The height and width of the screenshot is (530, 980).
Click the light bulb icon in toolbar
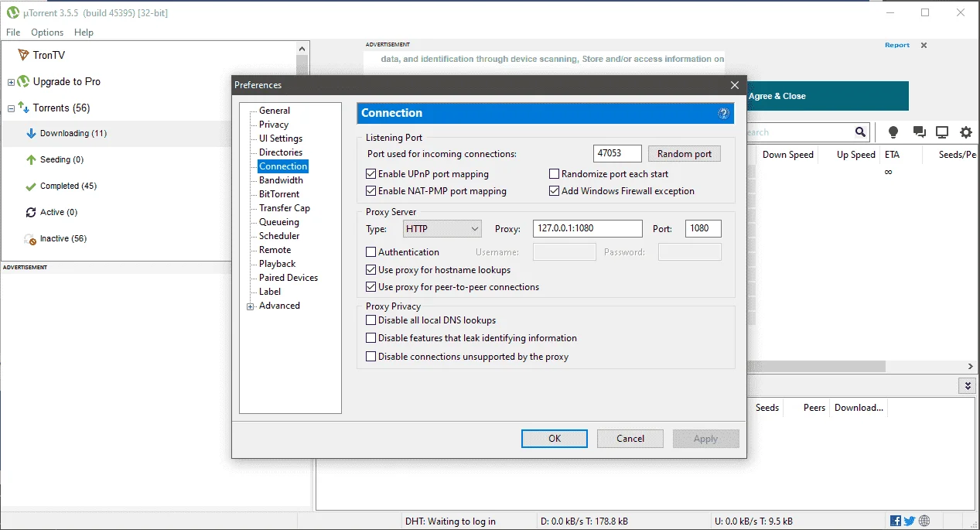pos(893,132)
